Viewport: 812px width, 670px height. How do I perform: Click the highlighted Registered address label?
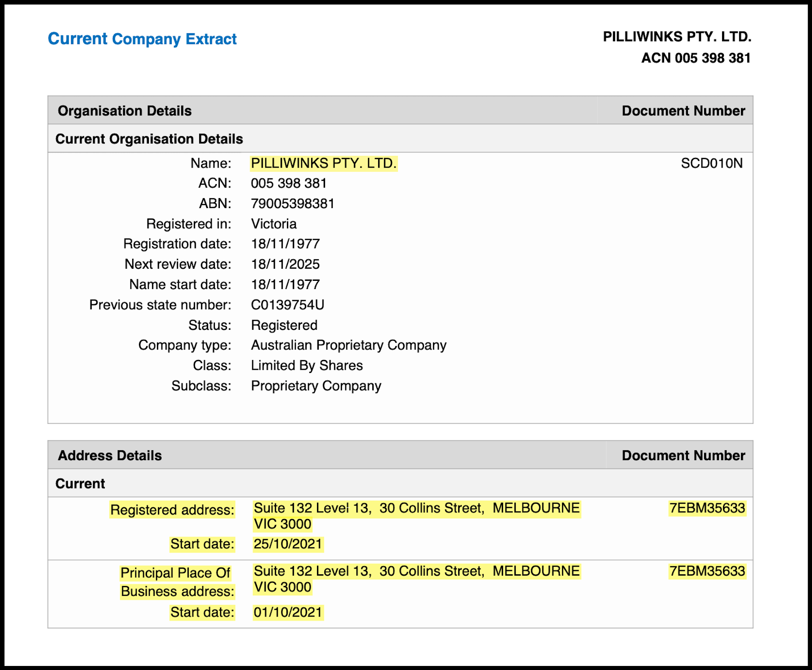(x=172, y=510)
